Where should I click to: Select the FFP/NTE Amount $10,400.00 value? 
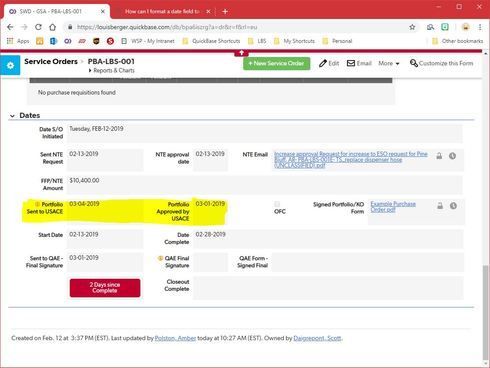pos(84,180)
